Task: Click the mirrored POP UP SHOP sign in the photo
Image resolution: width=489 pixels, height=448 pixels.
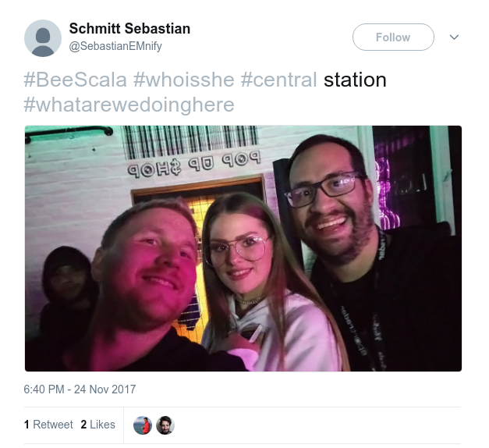Action: pyautogui.click(x=194, y=165)
